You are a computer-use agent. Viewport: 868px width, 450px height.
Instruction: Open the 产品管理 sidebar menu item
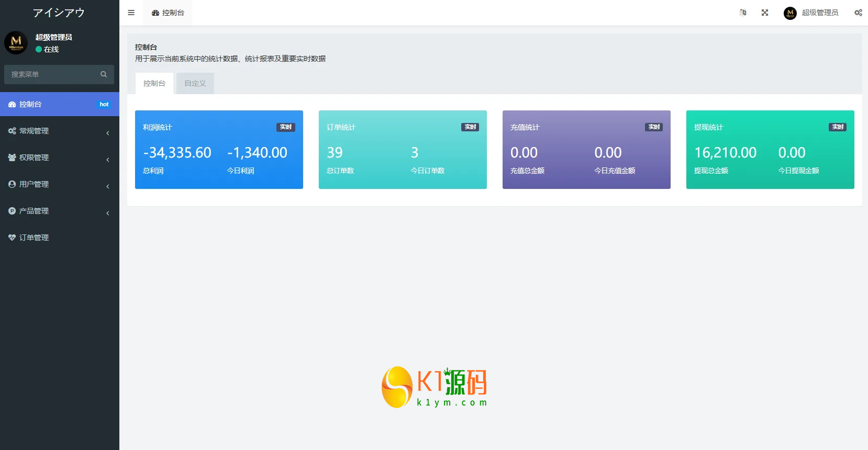(60, 211)
